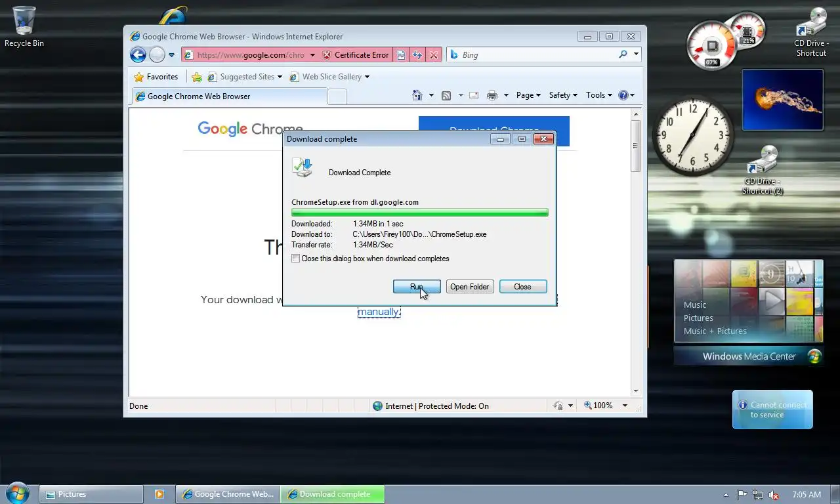The image size is (840, 504).
Task: Select Pictures in the Media Center gadget
Action: (x=698, y=318)
